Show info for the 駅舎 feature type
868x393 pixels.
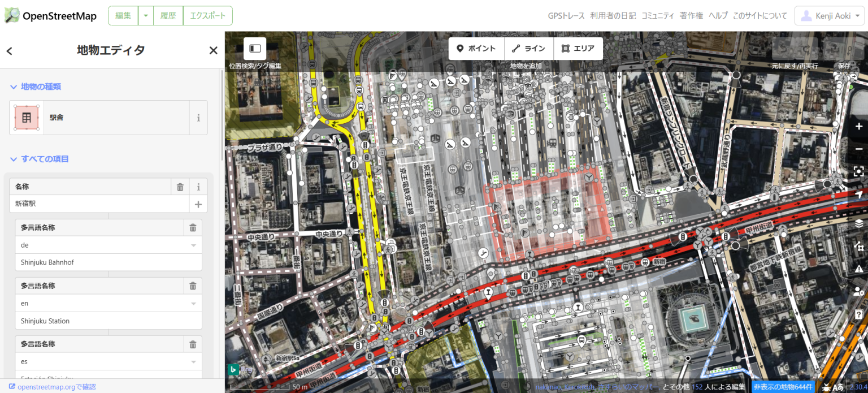pos(198,118)
